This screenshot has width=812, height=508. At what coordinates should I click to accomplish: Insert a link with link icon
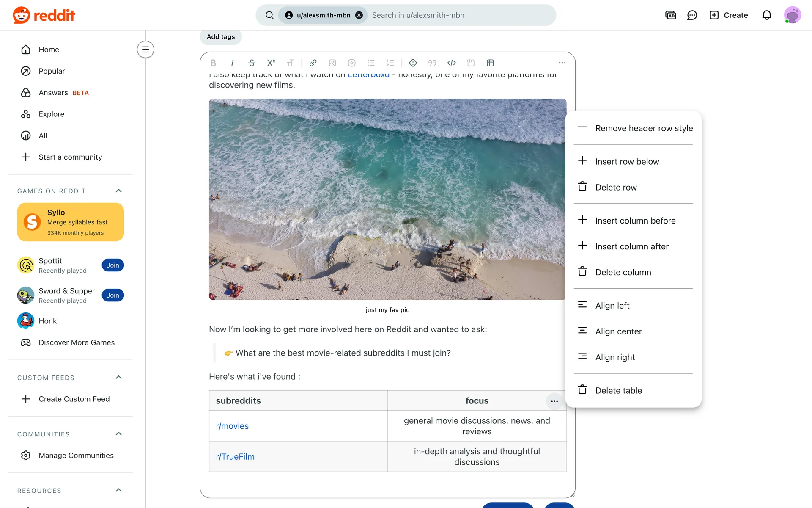pos(313,63)
